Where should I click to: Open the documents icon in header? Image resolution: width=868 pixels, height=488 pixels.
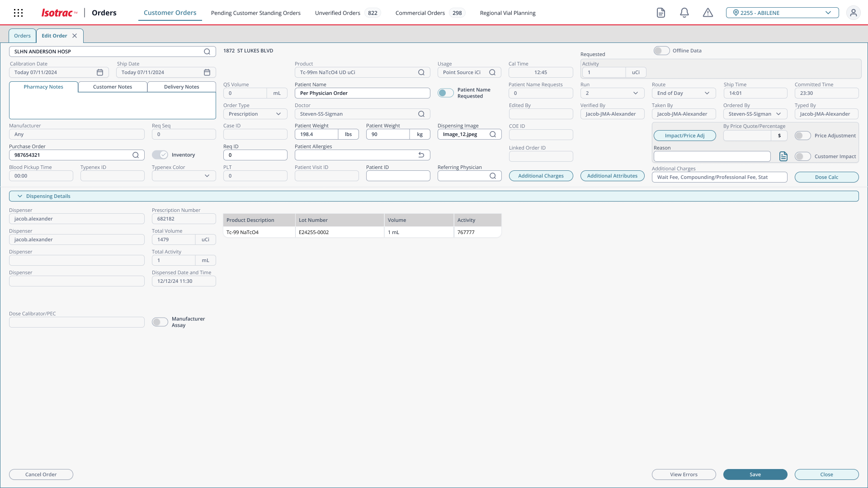click(x=661, y=13)
